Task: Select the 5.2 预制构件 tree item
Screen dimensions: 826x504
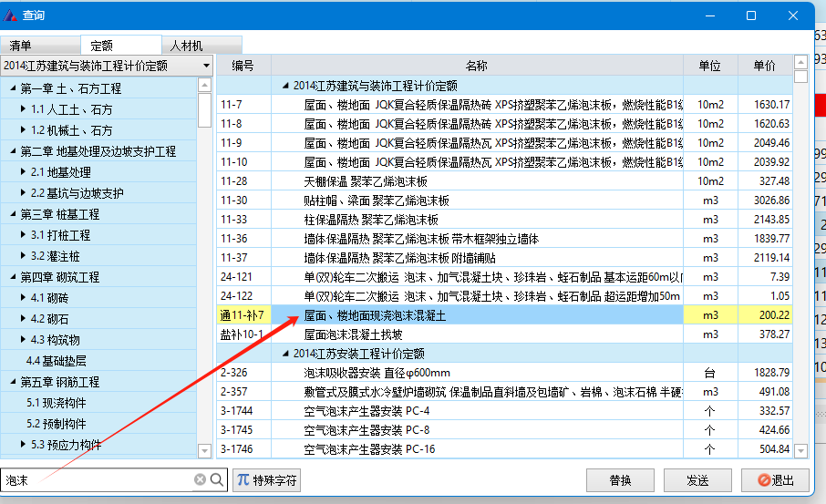Action: pyautogui.click(x=56, y=424)
